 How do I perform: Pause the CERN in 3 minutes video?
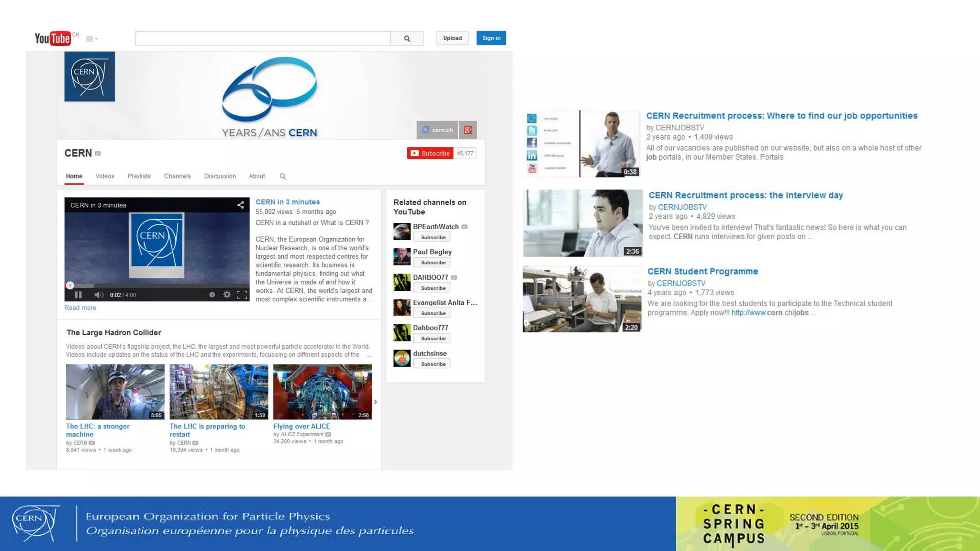pyautogui.click(x=78, y=295)
